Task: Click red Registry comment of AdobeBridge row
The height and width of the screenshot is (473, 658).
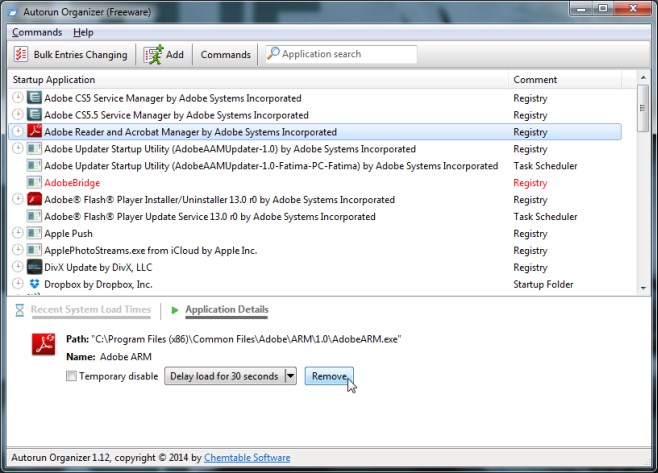Action: click(x=530, y=183)
